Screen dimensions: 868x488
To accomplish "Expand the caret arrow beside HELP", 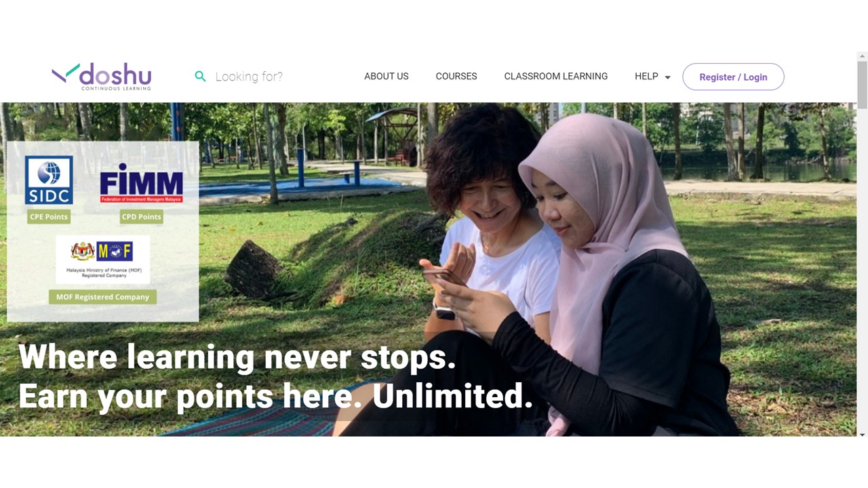I will pyautogui.click(x=667, y=77).
